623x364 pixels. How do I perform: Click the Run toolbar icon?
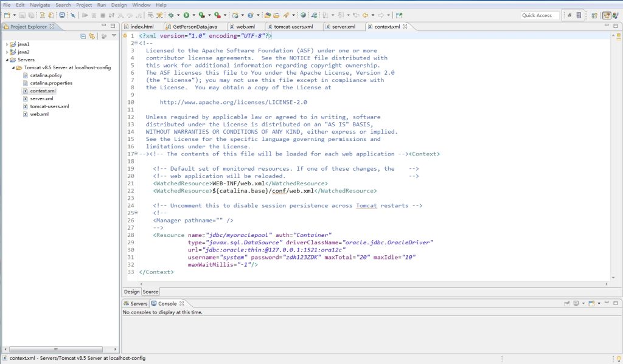coord(186,15)
